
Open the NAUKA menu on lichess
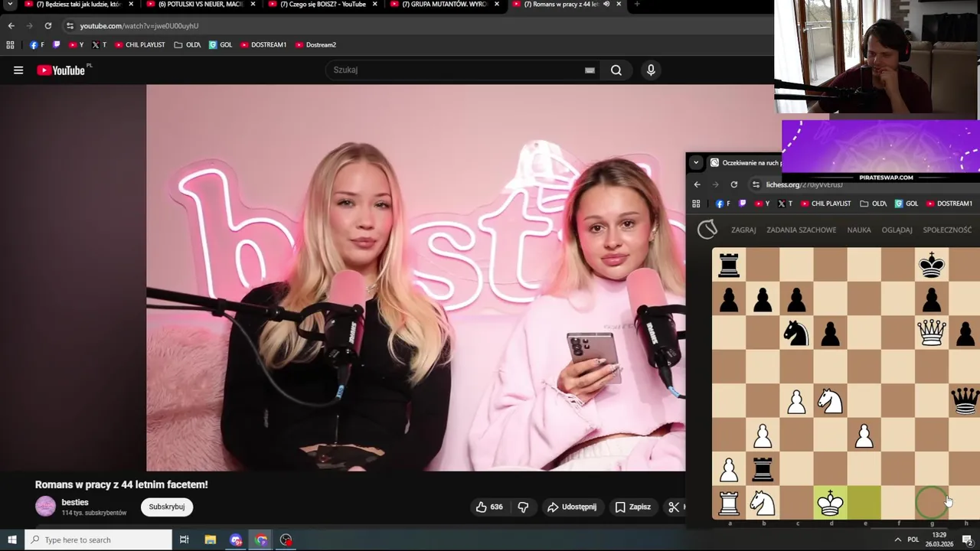859,230
